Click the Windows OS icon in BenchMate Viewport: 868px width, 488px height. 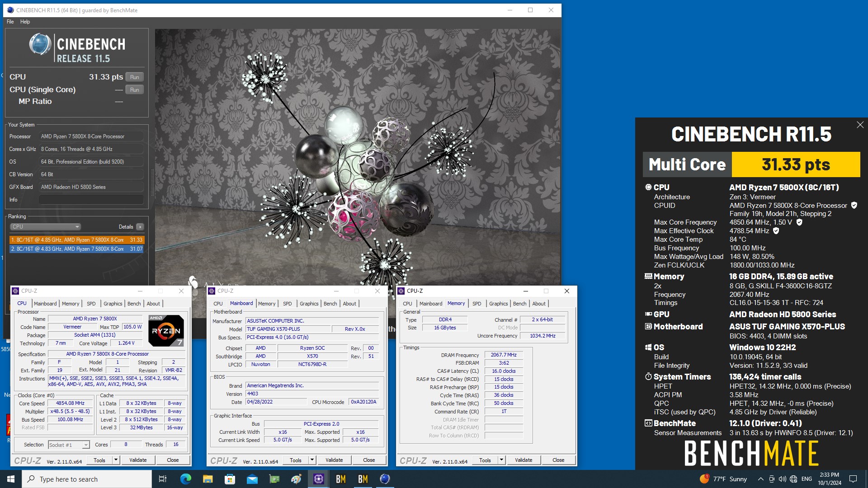click(648, 347)
